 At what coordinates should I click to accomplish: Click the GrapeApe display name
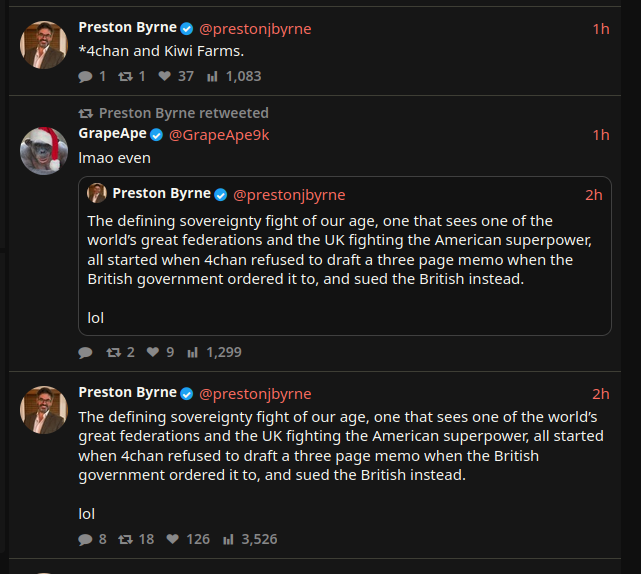coord(112,134)
